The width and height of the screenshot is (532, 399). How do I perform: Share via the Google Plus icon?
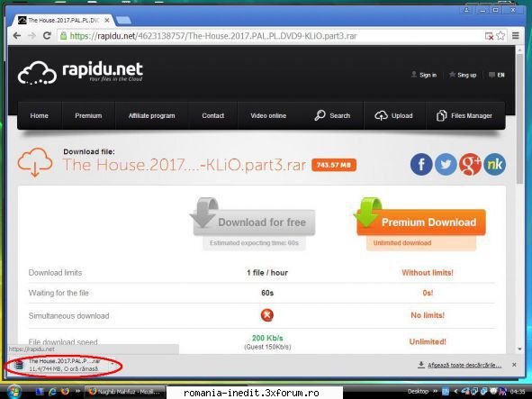470,164
